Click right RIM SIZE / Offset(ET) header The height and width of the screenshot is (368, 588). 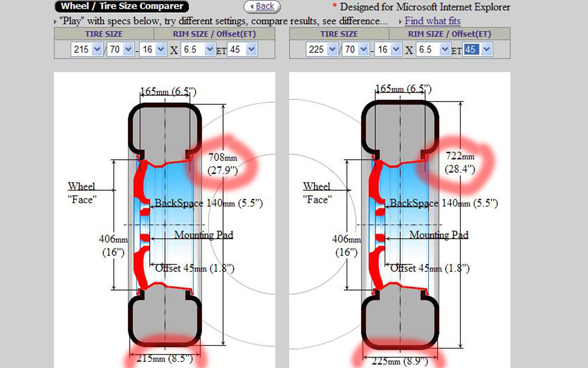(x=450, y=34)
